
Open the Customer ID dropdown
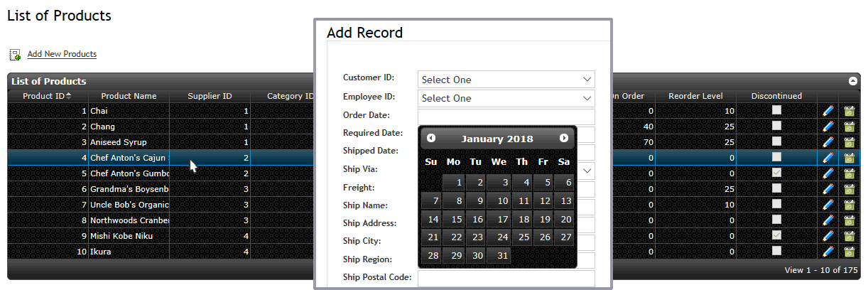[506, 80]
